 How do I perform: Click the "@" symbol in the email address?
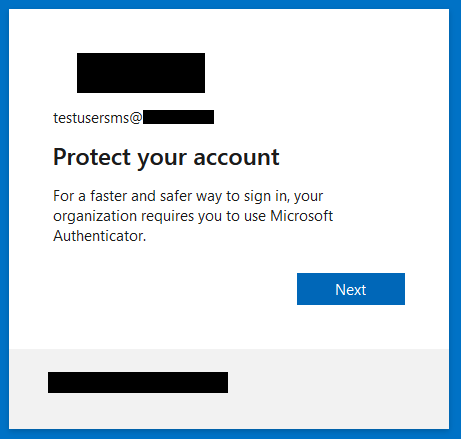pos(136,118)
